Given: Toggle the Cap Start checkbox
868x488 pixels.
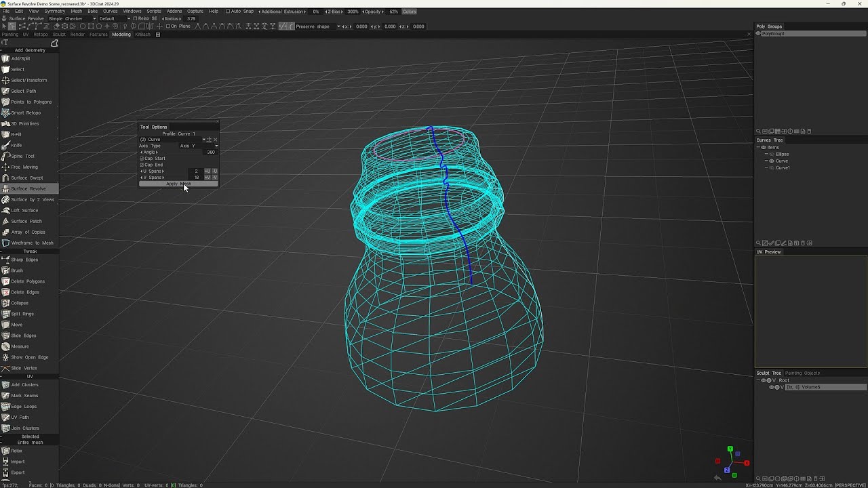Looking at the screenshot, I should point(142,159).
